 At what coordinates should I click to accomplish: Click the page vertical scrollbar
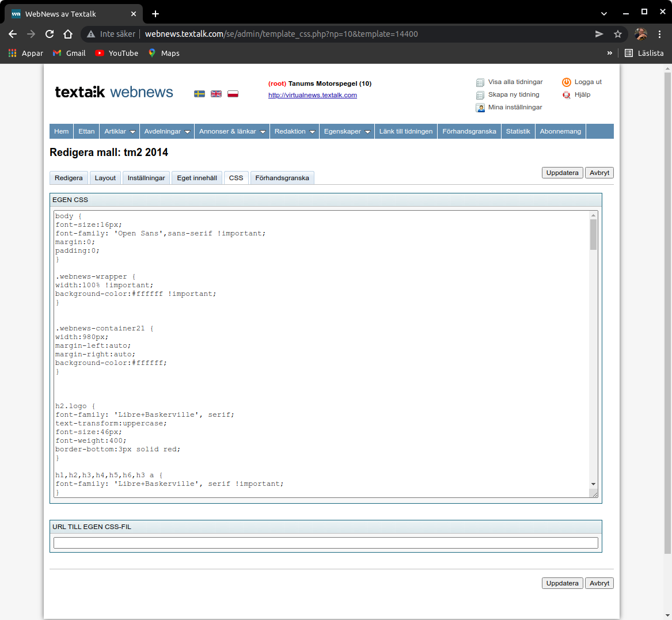point(668,313)
